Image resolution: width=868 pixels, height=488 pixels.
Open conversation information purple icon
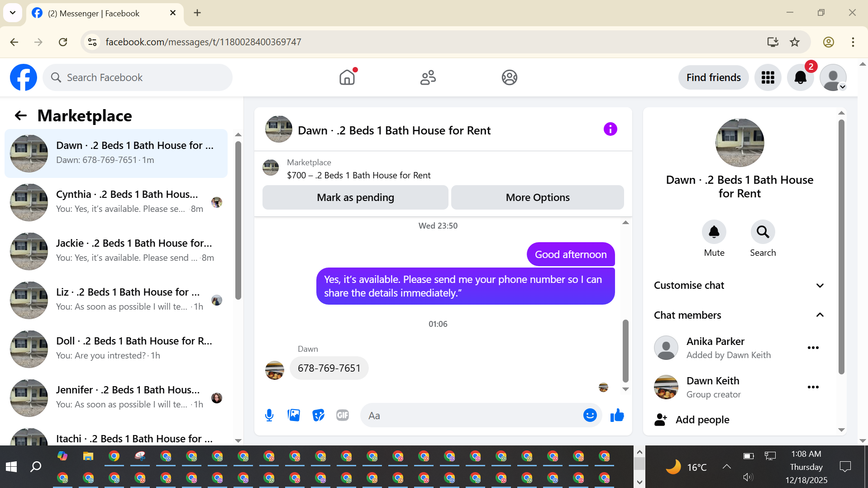[610, 129]
